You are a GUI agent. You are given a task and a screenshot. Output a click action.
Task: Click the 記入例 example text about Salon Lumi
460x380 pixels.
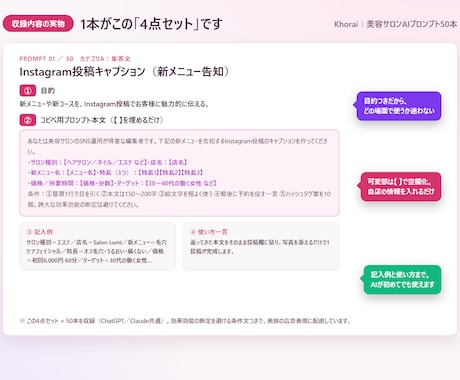(97, 251)
